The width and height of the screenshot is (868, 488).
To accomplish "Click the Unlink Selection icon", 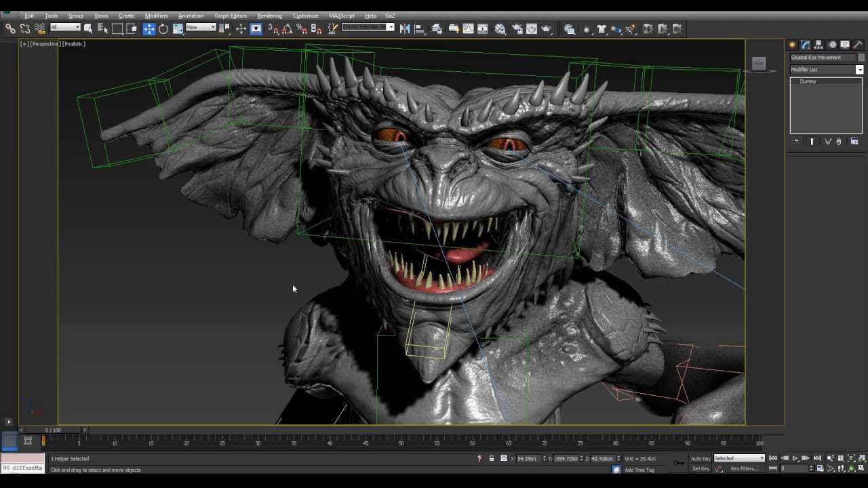I will [25, 28].
